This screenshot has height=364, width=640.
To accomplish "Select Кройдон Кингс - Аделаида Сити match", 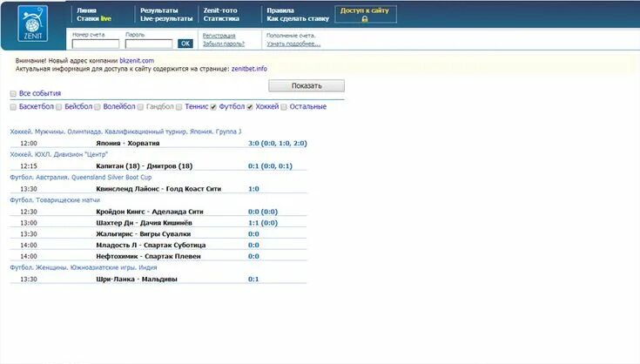I will pyautogui.click(x=150, y=212).
